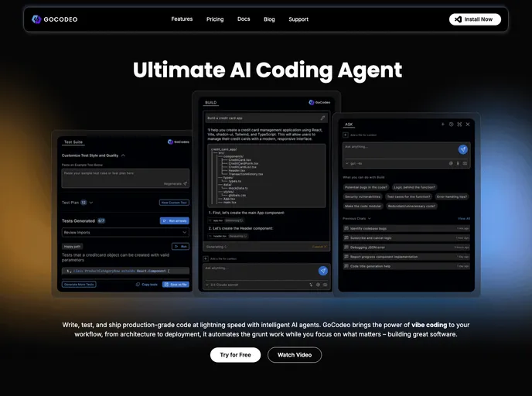Click 'Make the code modular' suggestion

point(363,207)
